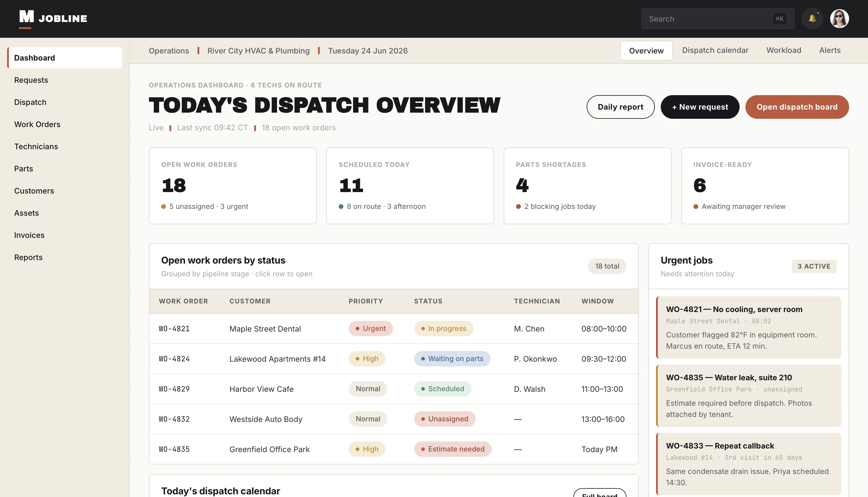Open Invoices in the sidebar
Image resolution: width=868 pixels, height=497 pixels.
tap(64, 235)
